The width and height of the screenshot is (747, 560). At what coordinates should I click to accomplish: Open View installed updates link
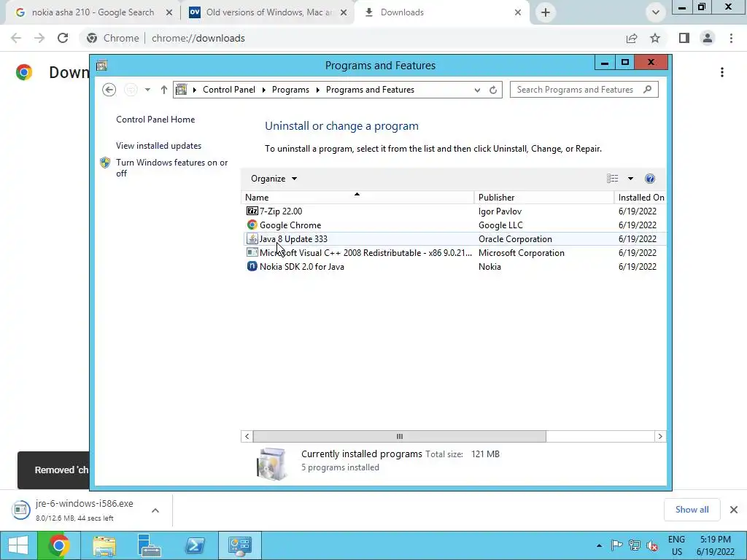coord(158,146)
